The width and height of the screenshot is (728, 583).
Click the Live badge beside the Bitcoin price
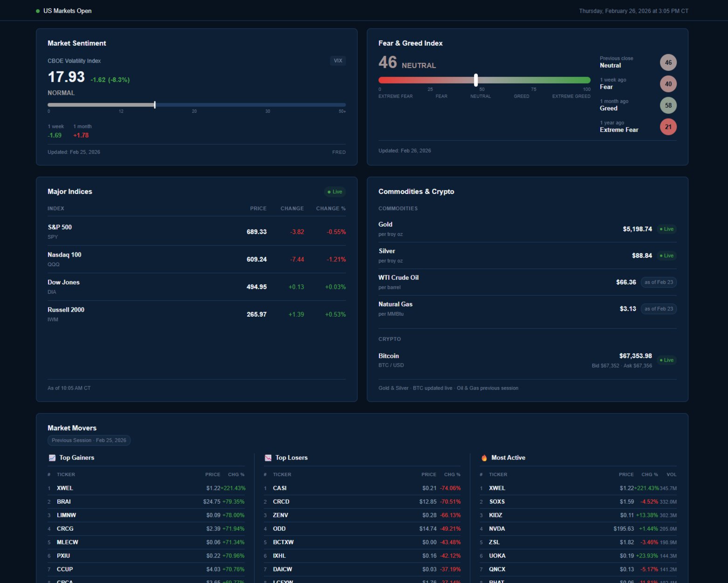[666, 360]
